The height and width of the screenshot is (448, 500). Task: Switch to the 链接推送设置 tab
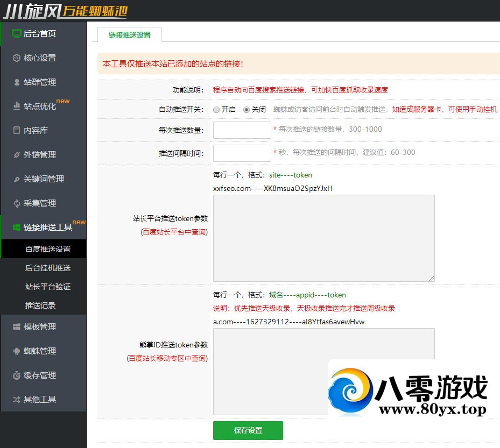click(x=129, y=35)
